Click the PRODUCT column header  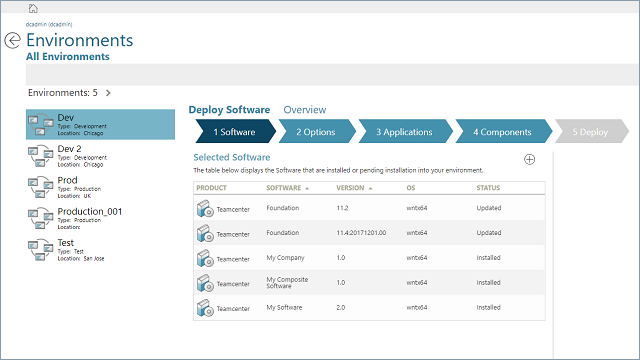click(x=211, y=188)
